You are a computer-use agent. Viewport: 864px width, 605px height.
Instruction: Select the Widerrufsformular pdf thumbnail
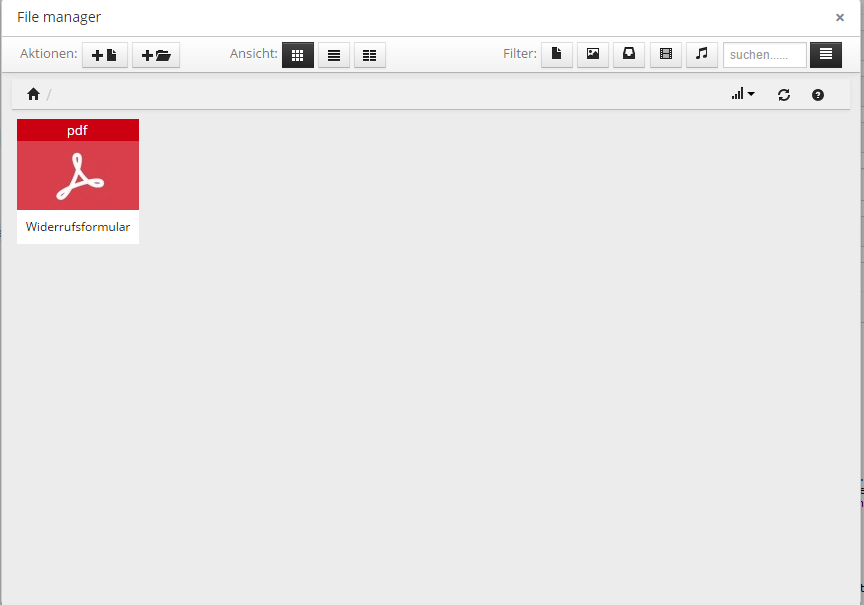coord(78,164)
